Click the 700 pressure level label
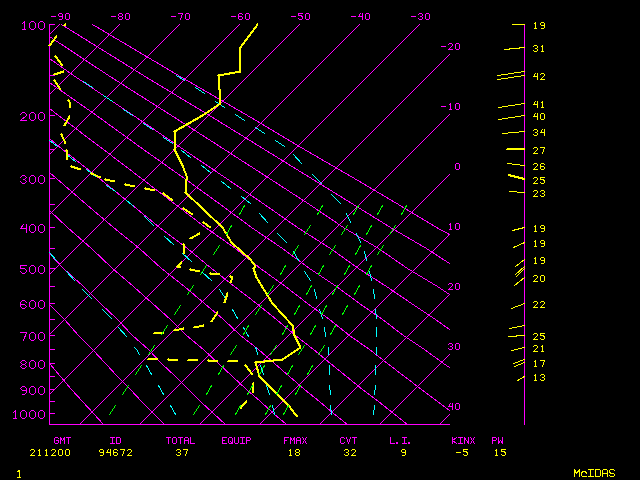The width and height of the screenshot is (640, 480). (33, 336)
